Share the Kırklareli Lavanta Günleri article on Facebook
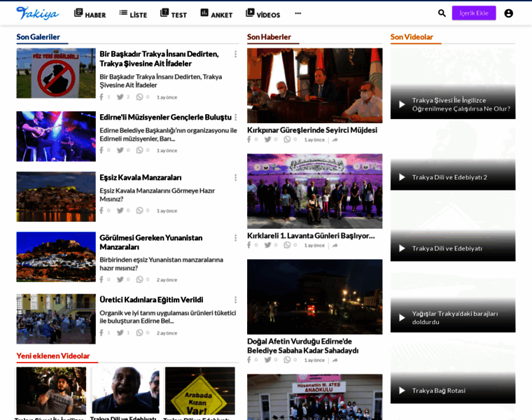This screenshot has height=420, width=532. pos(249,245)
